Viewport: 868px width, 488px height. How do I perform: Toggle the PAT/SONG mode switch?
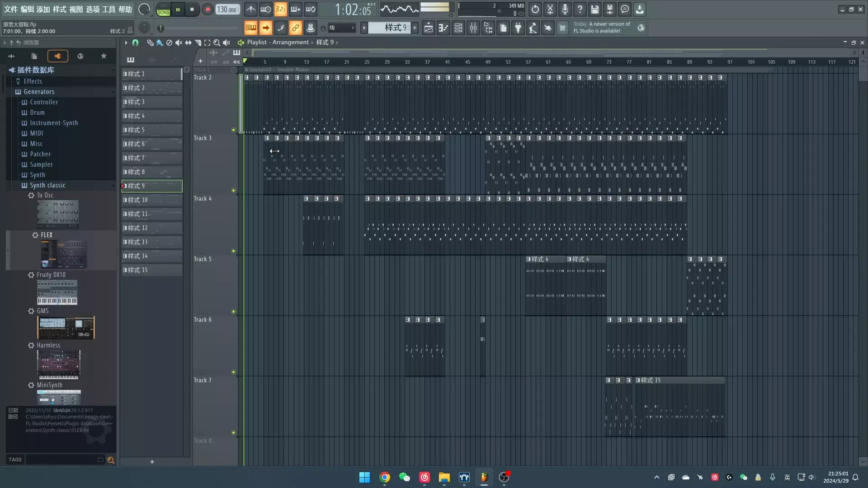click(163, 9)
